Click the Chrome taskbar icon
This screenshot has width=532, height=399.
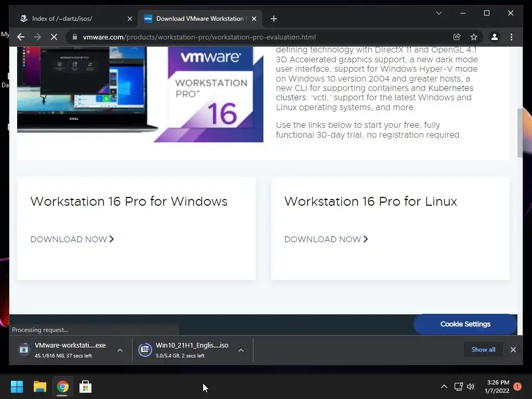(62, 387)
